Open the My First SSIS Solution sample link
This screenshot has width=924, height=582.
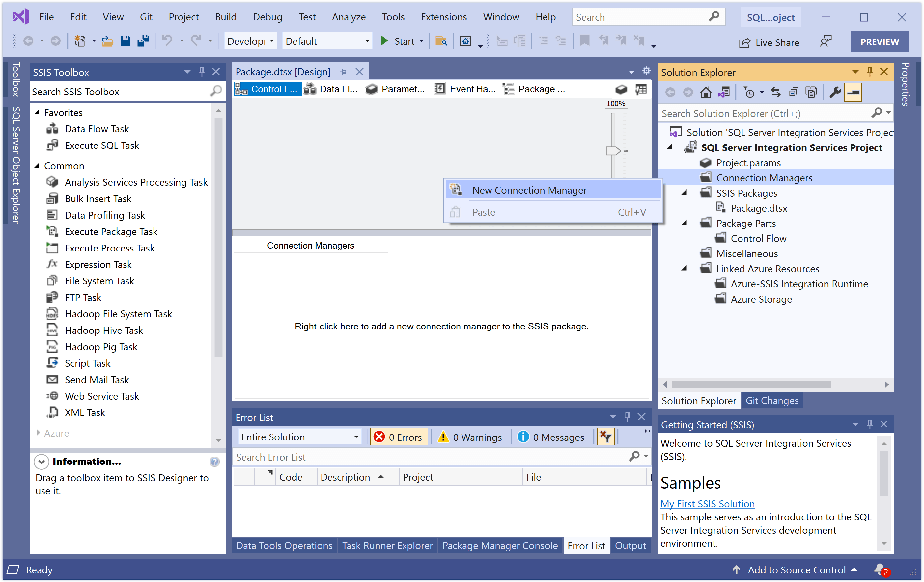coord(707,503)
